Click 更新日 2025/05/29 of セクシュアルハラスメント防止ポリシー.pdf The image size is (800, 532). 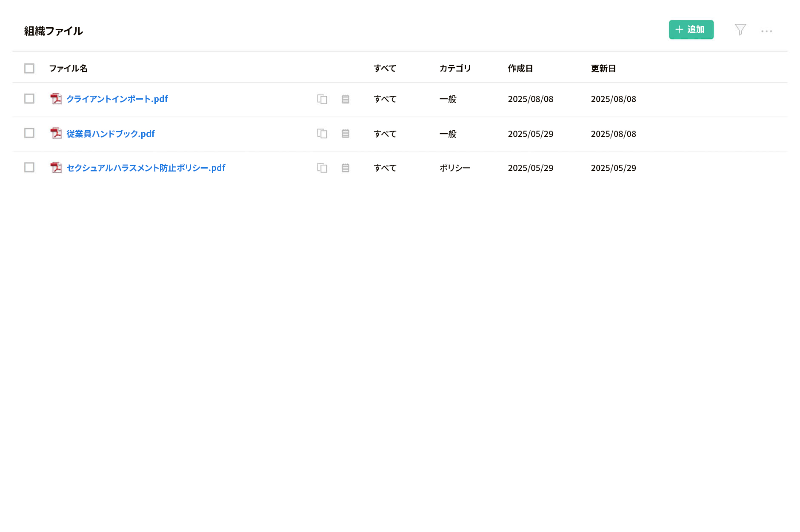tap(614, 168)
